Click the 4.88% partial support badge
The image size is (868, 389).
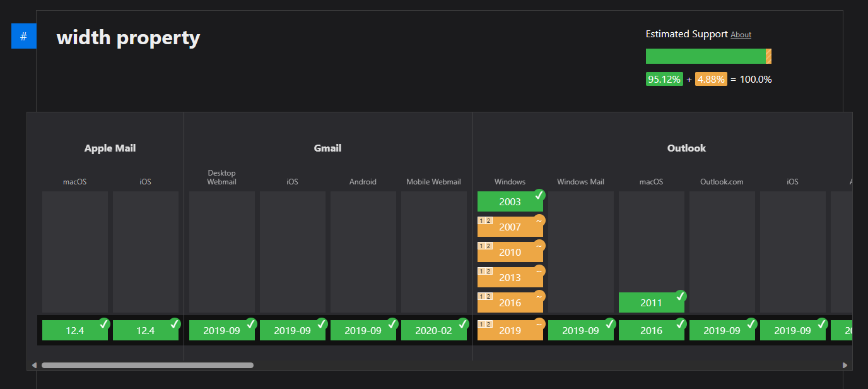click(x=711, y=80)
